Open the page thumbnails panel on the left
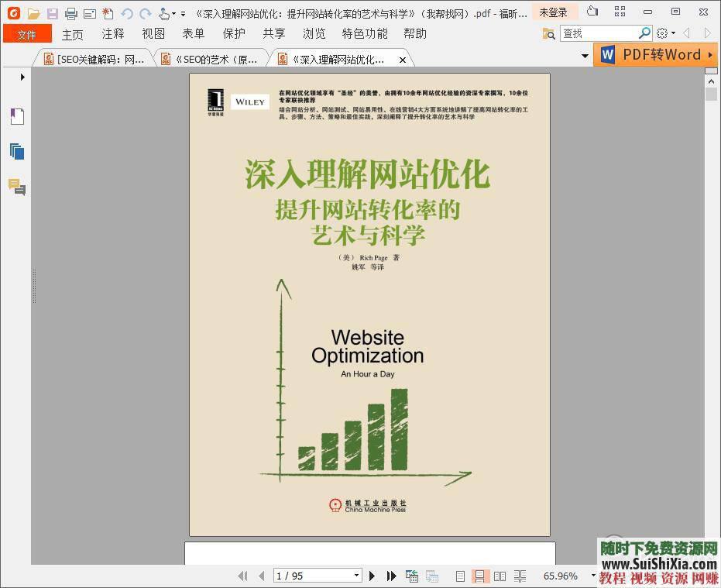This screenshot has height=588, width=721. tap(16, 151)
